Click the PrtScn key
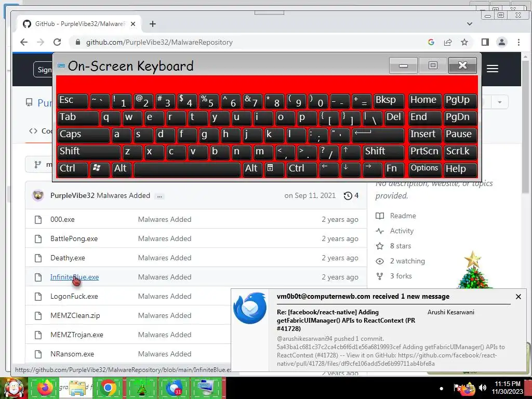The height and width of the screenshot is (399, 532). 425,152
